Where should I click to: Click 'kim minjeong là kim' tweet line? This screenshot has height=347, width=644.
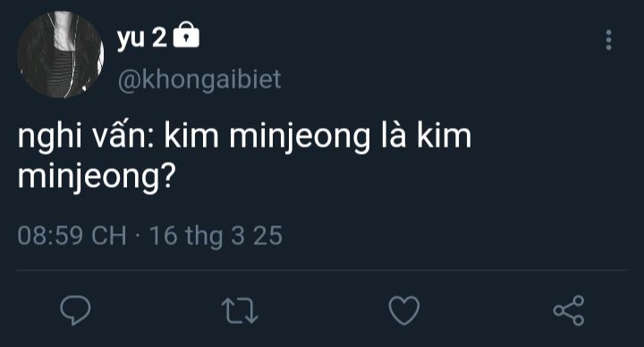tap(318, 137)
